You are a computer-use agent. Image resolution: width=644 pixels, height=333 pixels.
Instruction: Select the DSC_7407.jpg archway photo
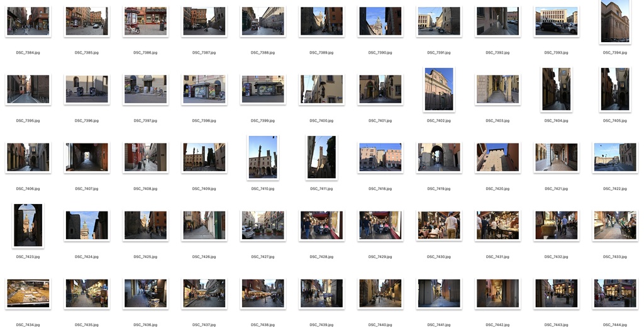point(87,157)
